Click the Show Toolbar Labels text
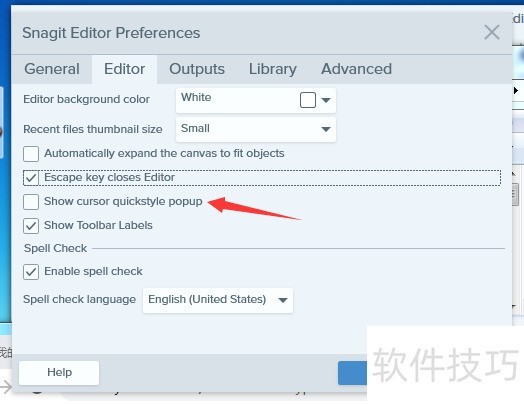 (98, 225)
